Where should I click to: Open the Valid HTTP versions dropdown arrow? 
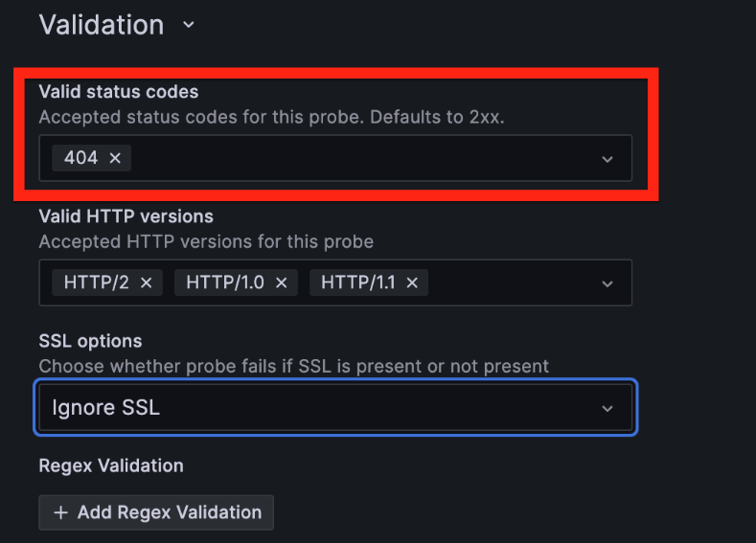pyautogui.click(x=607, y=283)
